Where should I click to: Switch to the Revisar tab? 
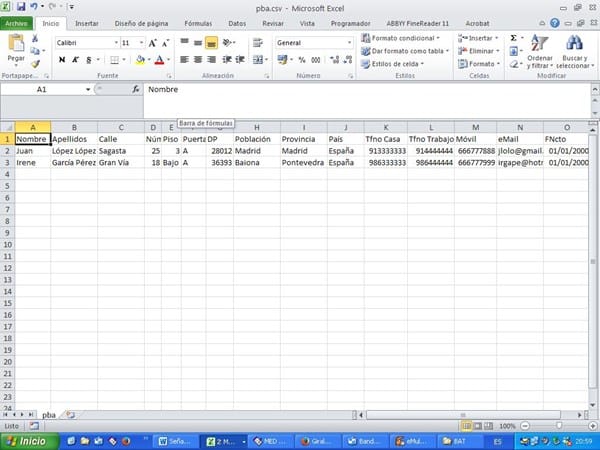(x=273, y=24)
